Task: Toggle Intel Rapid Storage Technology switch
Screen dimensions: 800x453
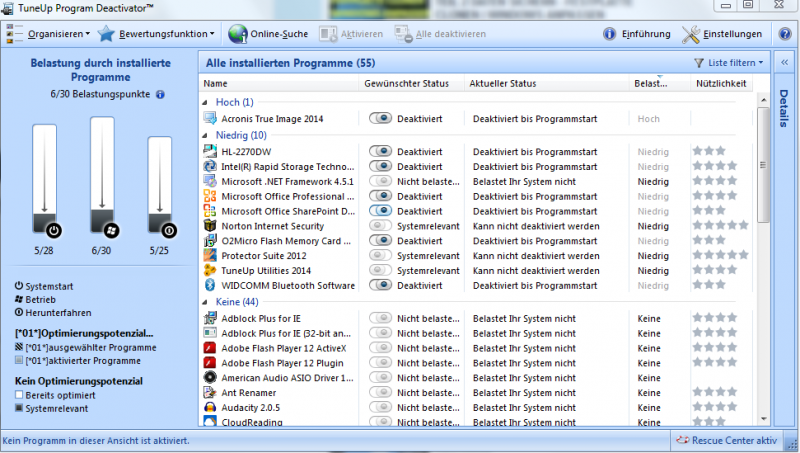Action: (x=381, y=166)
